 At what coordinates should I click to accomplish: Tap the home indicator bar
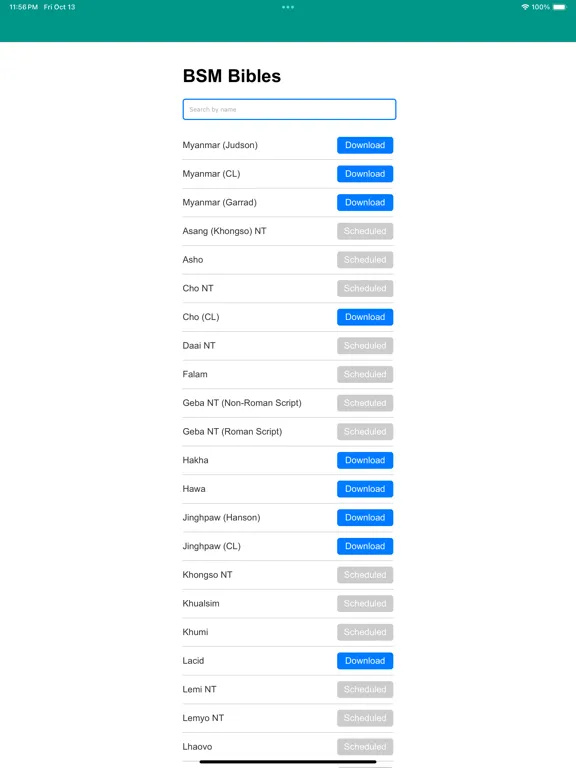tap(288, 762)
